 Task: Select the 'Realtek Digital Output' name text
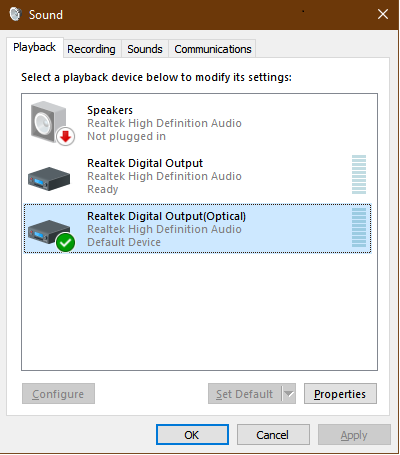click(145, 163)
